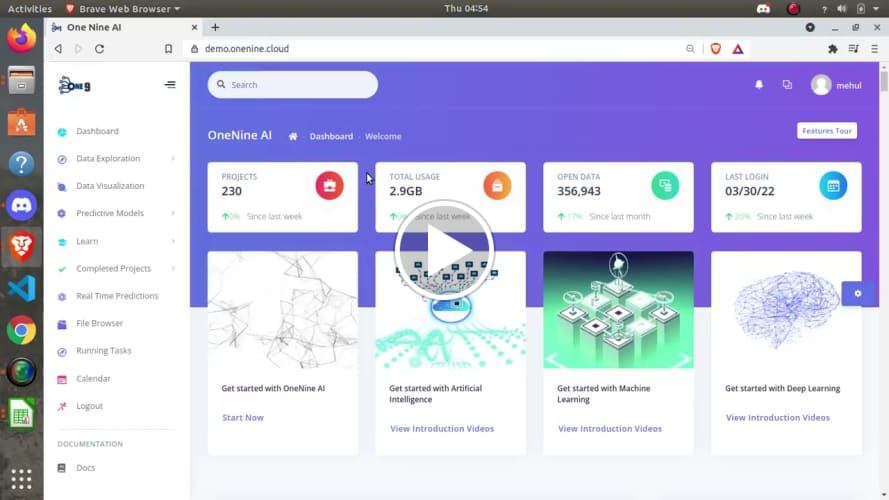Expand the Data Exploration chevron

(173, 159)
